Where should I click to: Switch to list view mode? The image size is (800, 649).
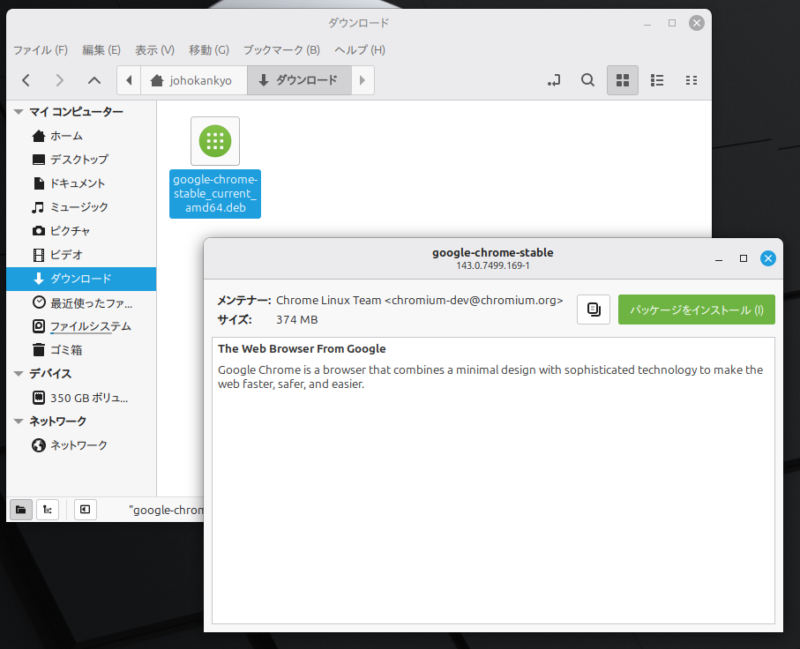pyautogui.click(x=657, y=80)
